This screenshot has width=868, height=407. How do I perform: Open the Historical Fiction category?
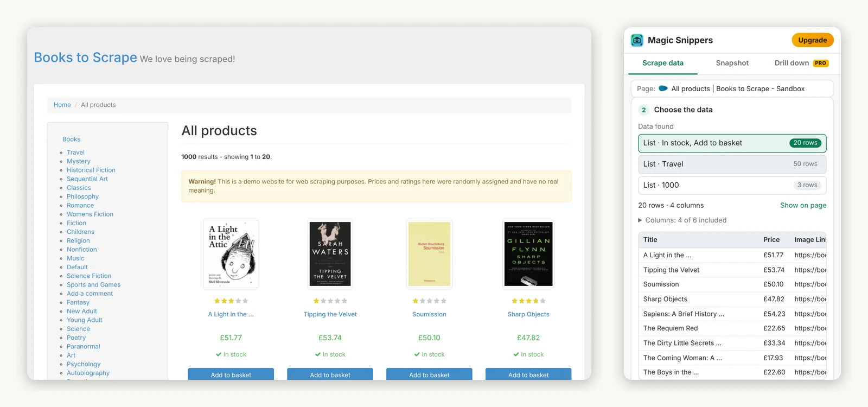point(91,170)
